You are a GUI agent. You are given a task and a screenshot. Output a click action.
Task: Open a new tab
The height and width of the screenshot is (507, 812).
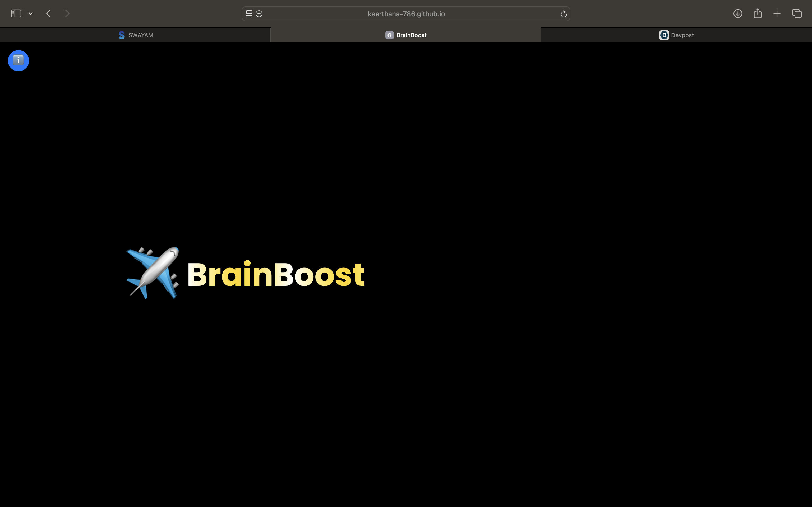pos(777,13)
